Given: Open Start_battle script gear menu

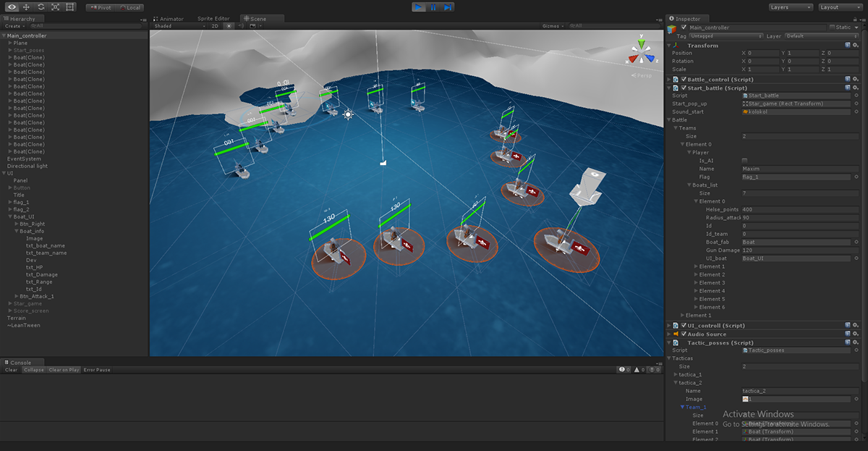Looking at the screenshot, I should [x=856, y=88].
